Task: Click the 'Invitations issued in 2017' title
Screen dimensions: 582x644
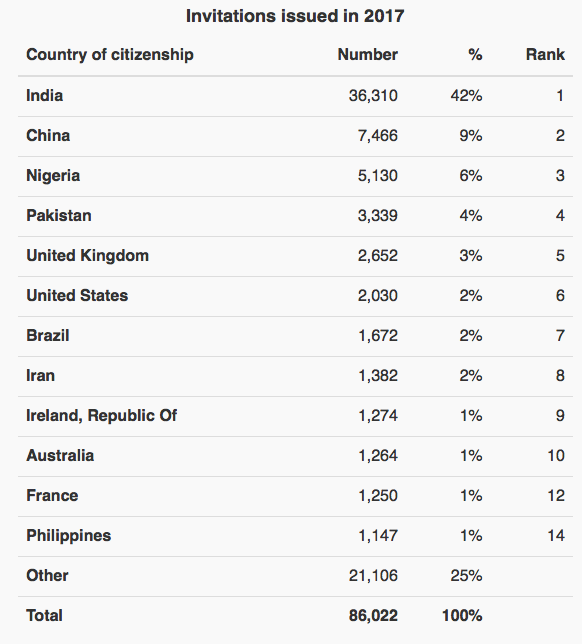Action: point(295,16)
